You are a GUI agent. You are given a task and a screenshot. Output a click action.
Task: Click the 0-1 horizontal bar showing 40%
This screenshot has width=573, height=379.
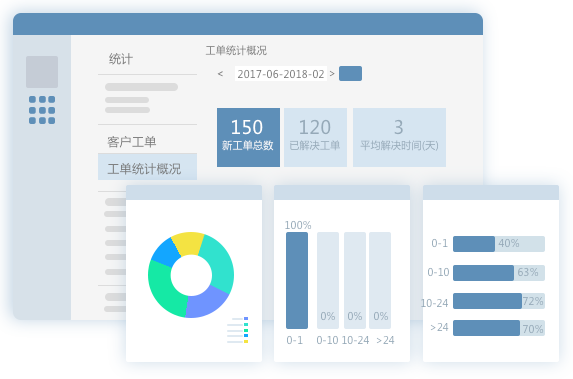[499, 244]
